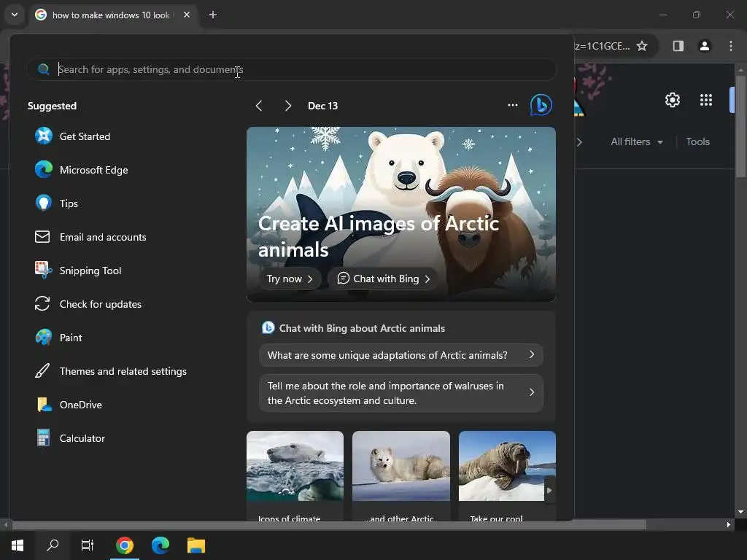This screenshot has width=747, height=560.
Task: Ask about walruses in the Arctic ecosystem
Action: [x=401, y=393]
